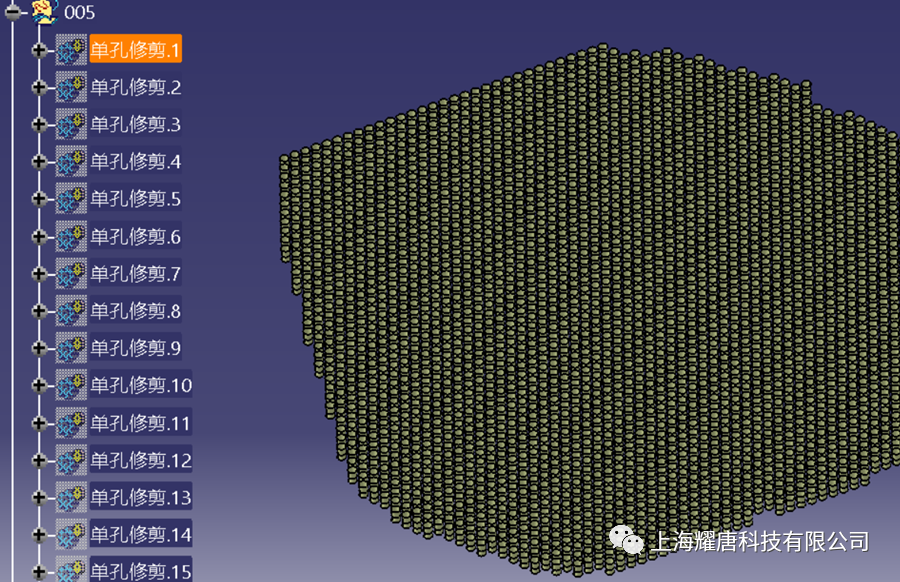The width and height of the screenshot is (900, 582).
Task: Expand the 单孔修剪.12 node
Action: 39,460
